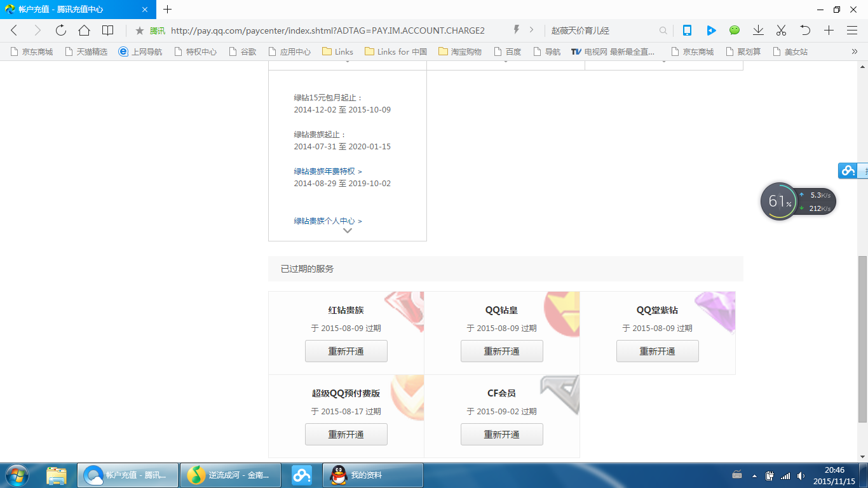Open the 上网导航 bookmark

[140, 52]
